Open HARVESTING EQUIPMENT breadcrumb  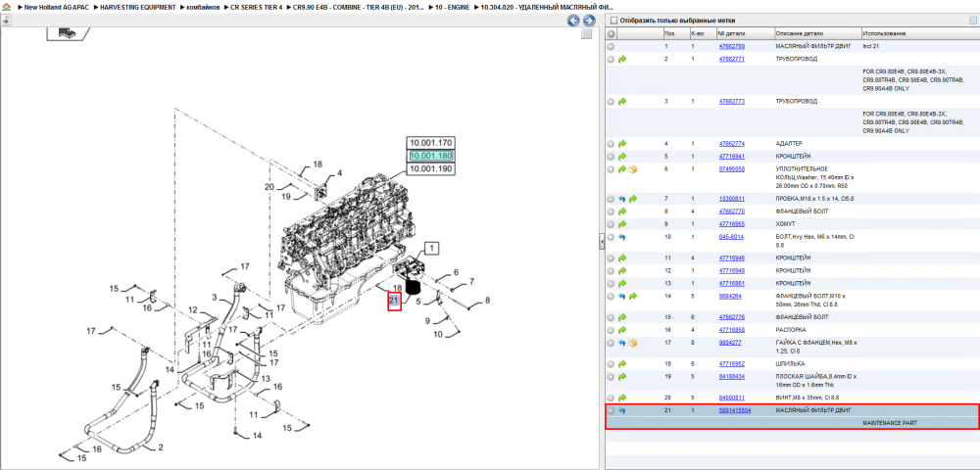138,6
